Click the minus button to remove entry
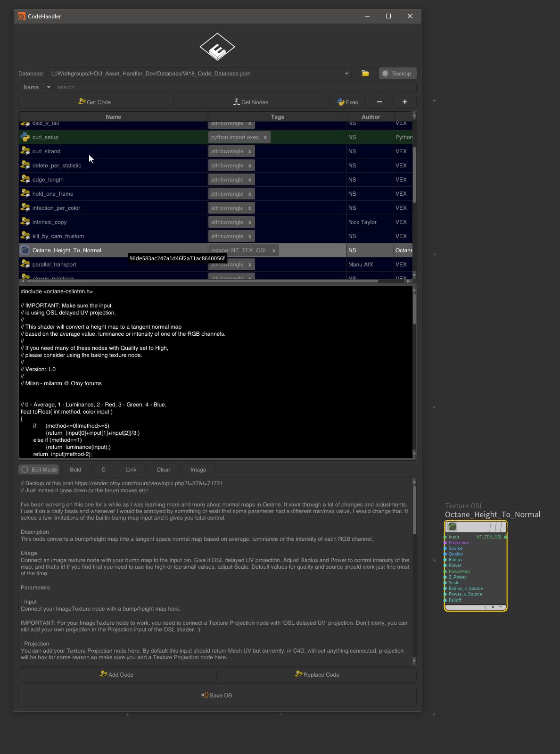This screenshot has height=754, width=560. (x=379, y=102)
